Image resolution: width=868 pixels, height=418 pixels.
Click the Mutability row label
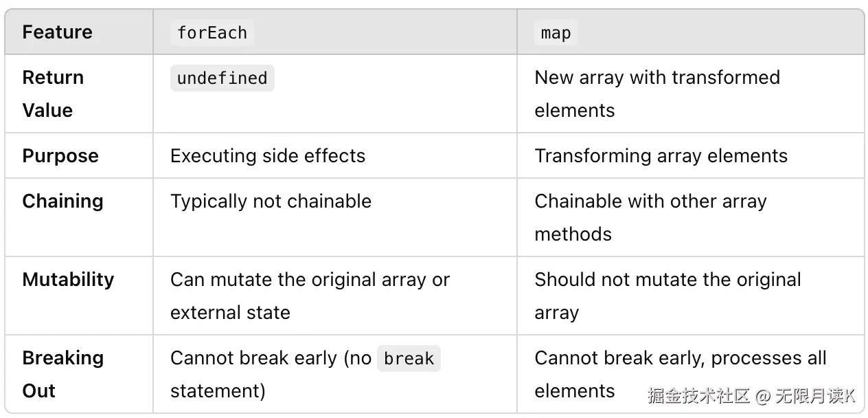pyautogui.click(x=68, y=280)
